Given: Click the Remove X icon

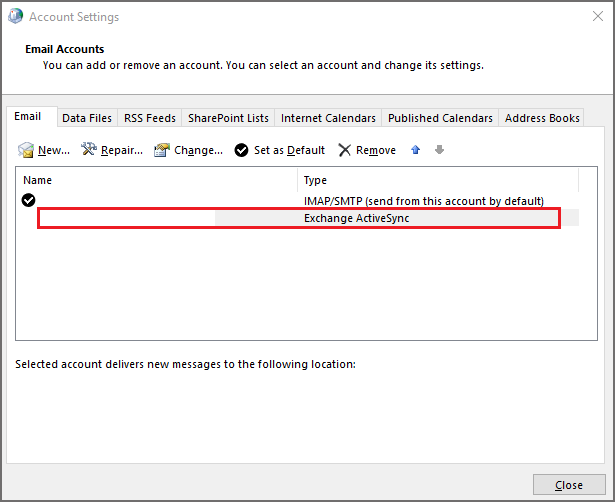Looking at the screenshot, I should pyautogui.click(x=344, y=150).
